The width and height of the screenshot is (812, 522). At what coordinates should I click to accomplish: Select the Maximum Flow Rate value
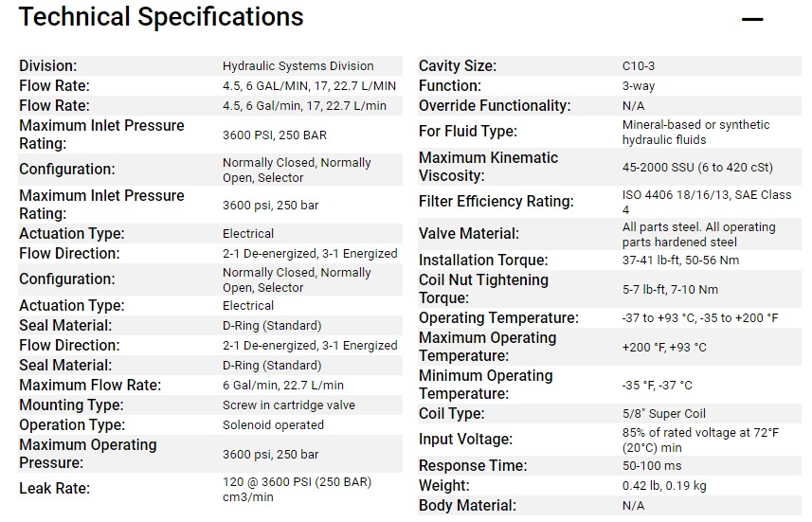point(282,386)
